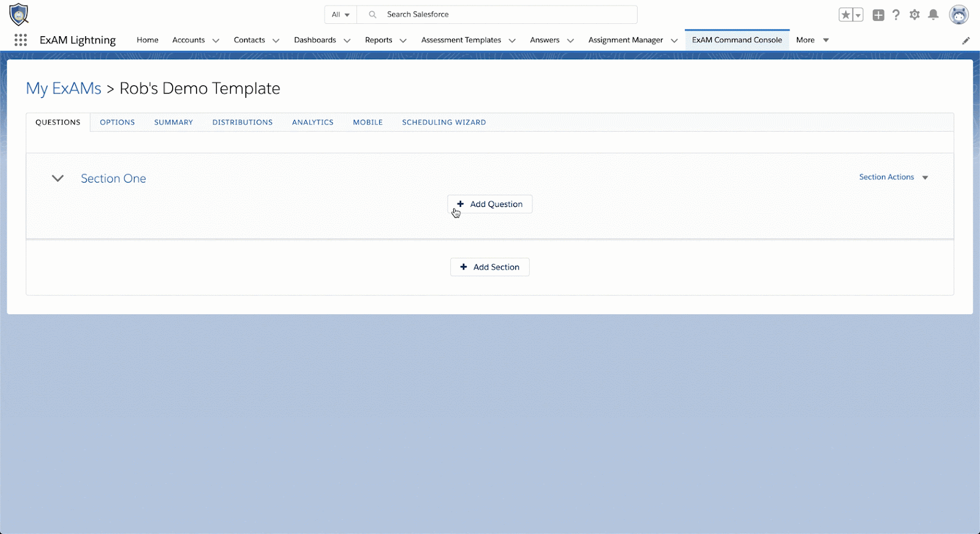
Task: Open the Favorites list dropdown arrow
Action: click(x=858, y=15)
